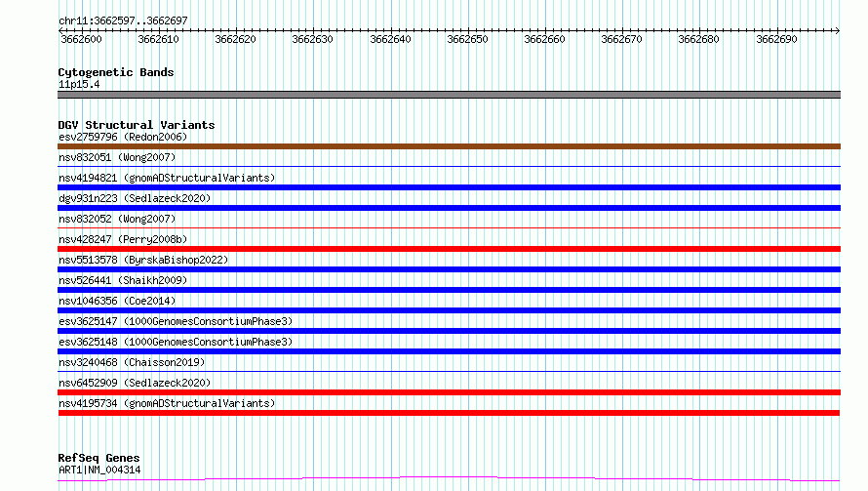Click ruler position 3662640
The height and width of the screenshot is (491, 868).
pyautogui.click(x=390, y=39)
